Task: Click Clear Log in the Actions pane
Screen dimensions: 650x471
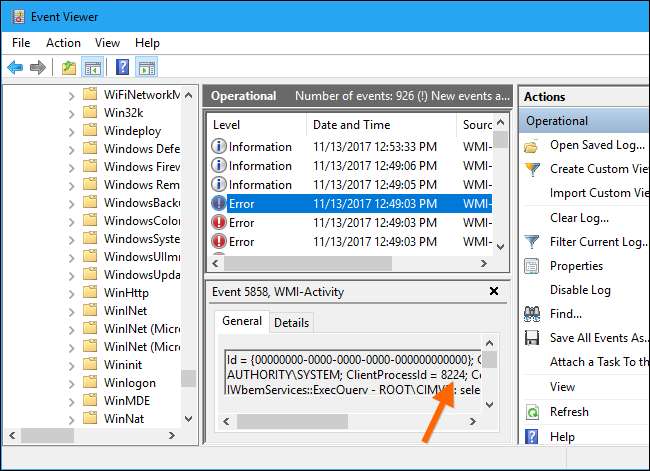Action: (x=577, y=217)
